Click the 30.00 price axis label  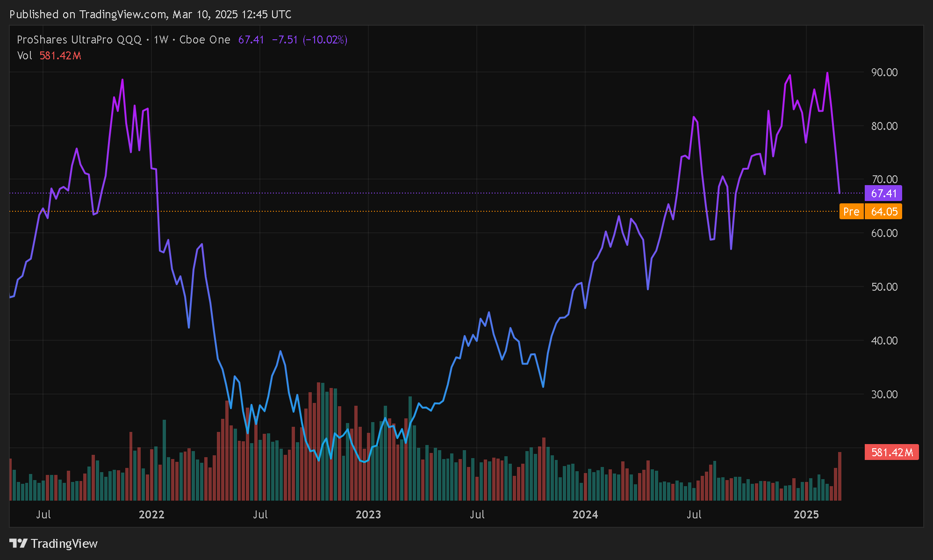pyautogui.click(x=884, y=394)
